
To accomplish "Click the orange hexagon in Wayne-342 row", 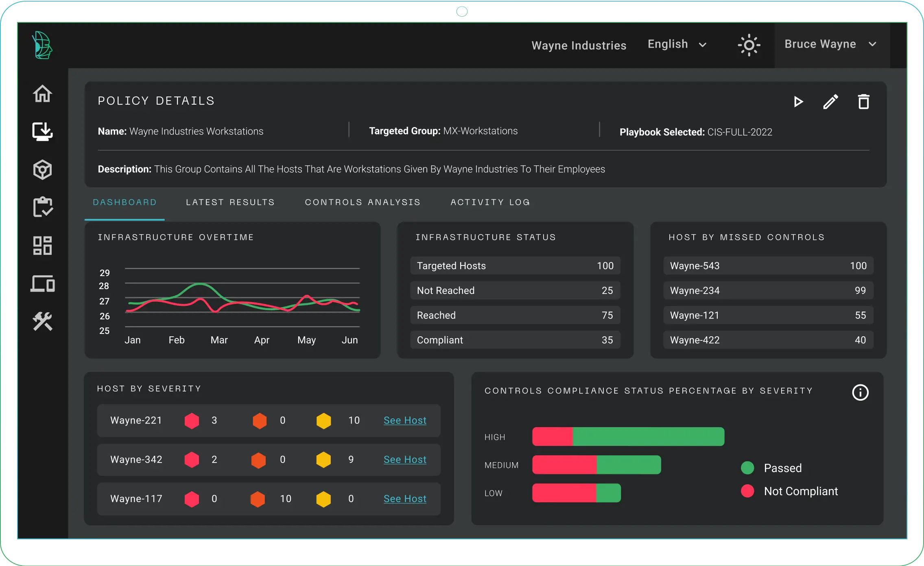I will pyautogui.click(x=258, y=460).
